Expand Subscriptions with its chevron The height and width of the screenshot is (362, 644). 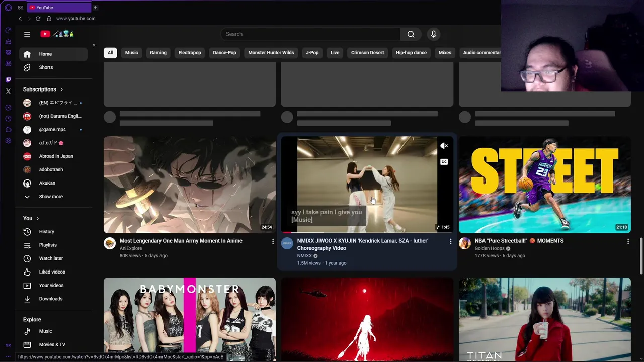click(62, 89)
